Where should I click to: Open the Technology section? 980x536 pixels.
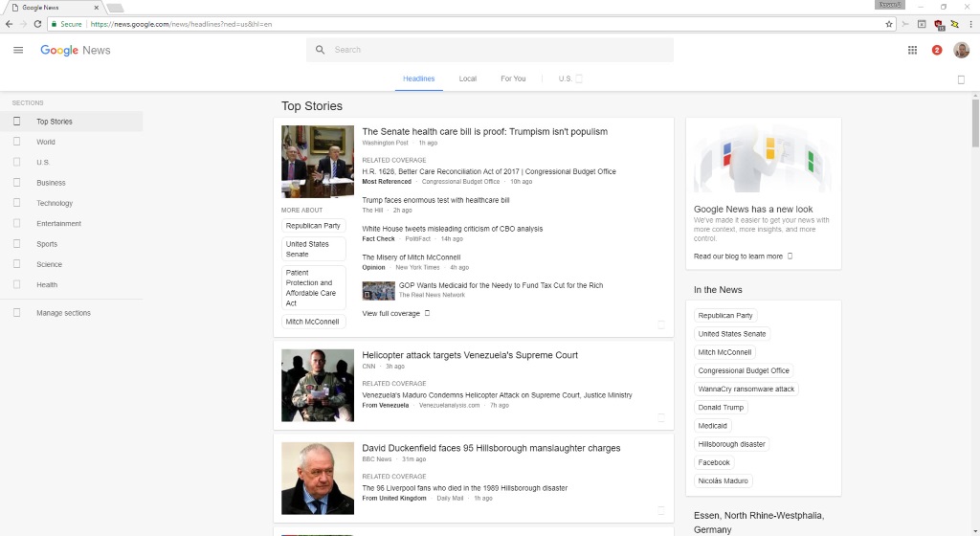tap(71, 203)
